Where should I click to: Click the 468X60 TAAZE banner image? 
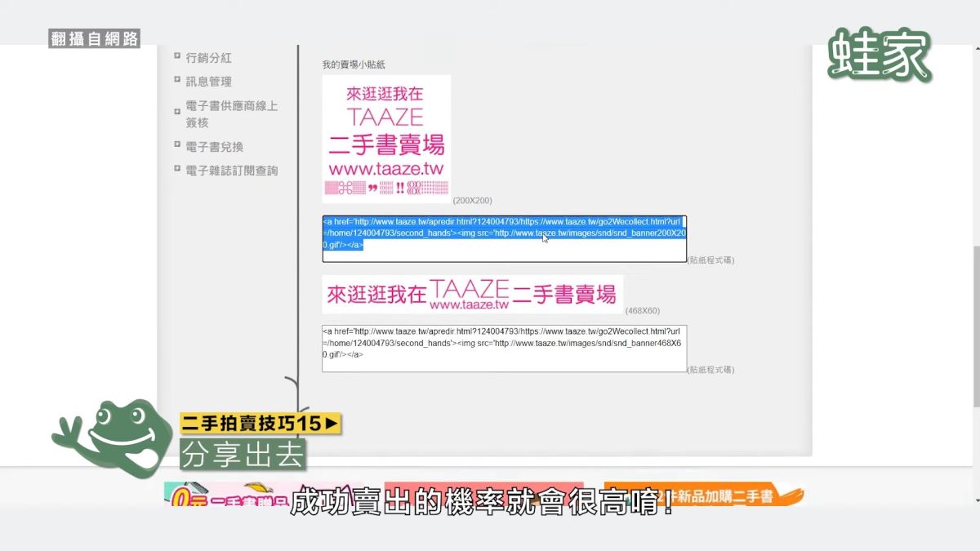coord(472,294)
